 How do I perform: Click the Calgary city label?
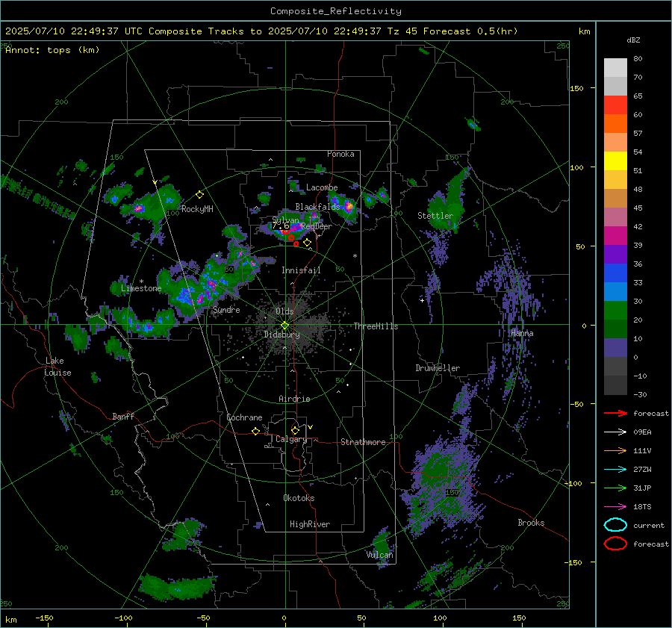coord(291,439)
